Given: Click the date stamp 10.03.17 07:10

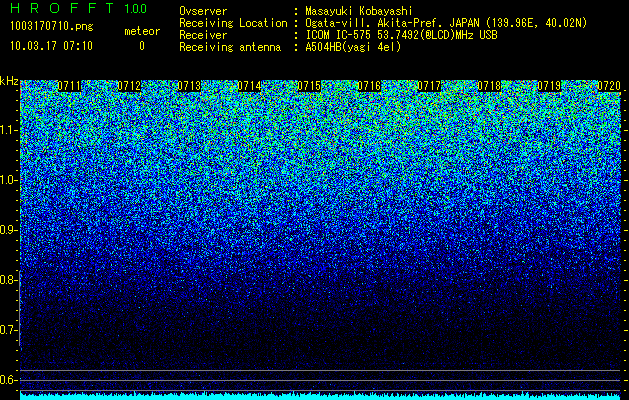Looking at the screenshot, I should [51, 46].
